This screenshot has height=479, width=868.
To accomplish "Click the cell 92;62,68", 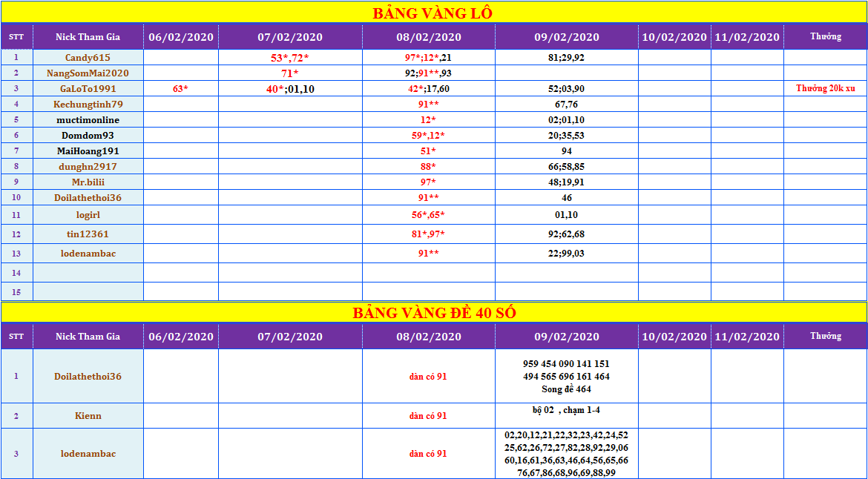I will tap(566, 234).
